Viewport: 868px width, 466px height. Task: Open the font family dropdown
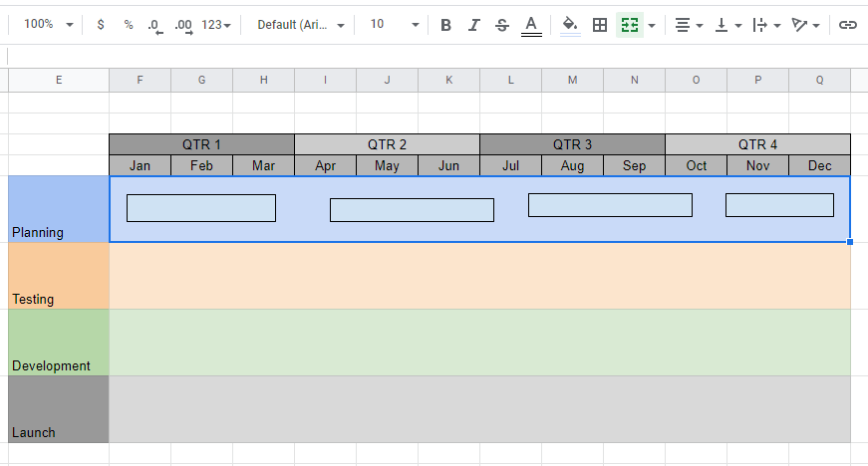[x=301, y=25]
